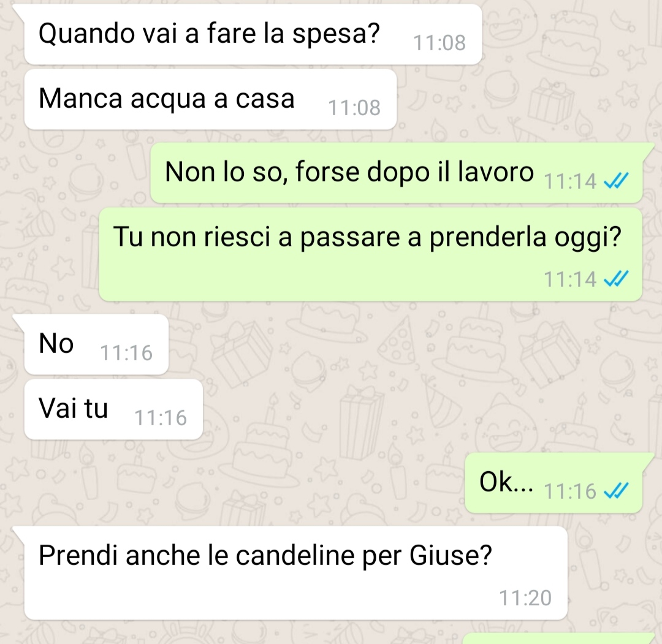Select the 'Quando vai a fare la spesa?' message
662x644 pixels.
(x=253, y=34)
